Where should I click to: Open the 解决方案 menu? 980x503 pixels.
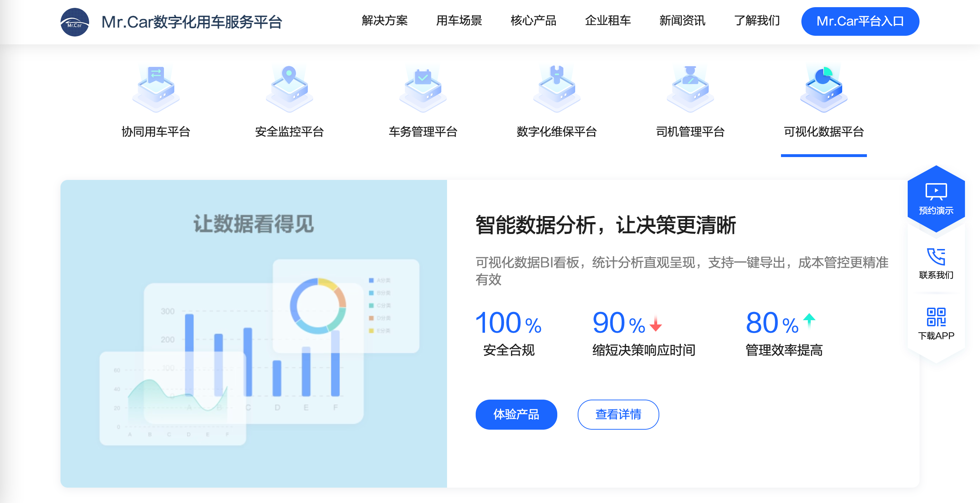[x=385, y=20]
